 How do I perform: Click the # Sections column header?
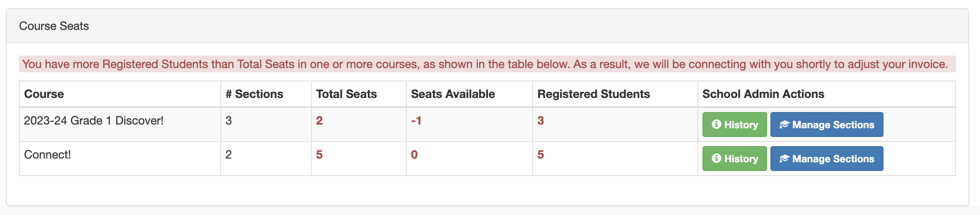[254, 94]
